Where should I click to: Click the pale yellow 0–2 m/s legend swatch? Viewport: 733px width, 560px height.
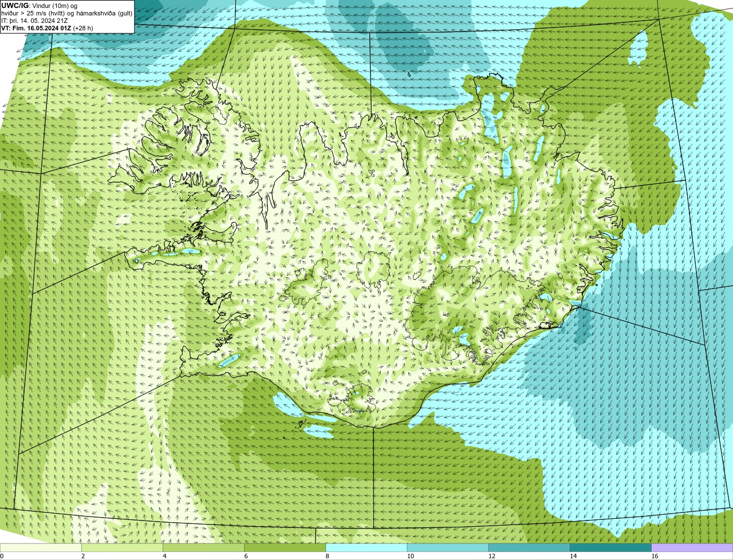click(x=41, y=547)
